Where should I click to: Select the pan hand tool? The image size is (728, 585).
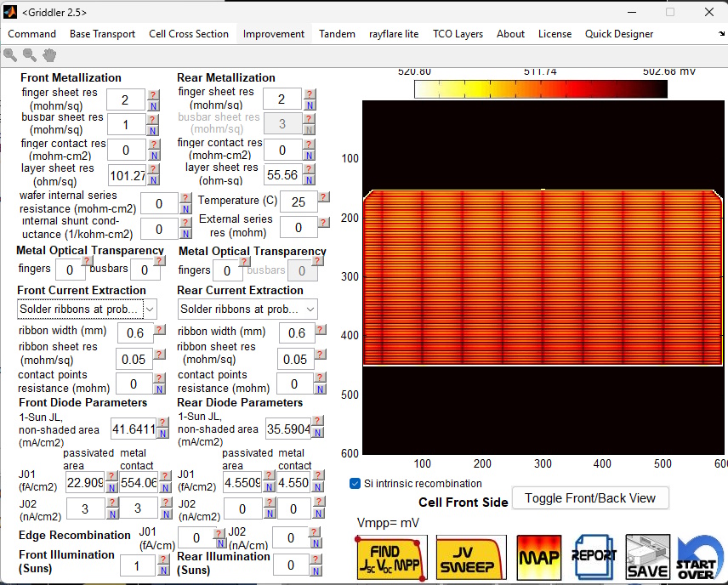(x=49, y=54)
